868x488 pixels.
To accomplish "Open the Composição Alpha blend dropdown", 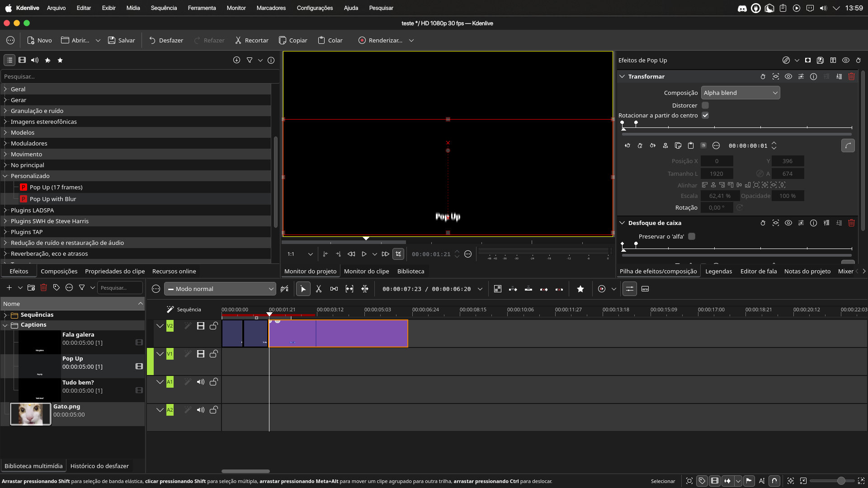I will pos(741,93).
